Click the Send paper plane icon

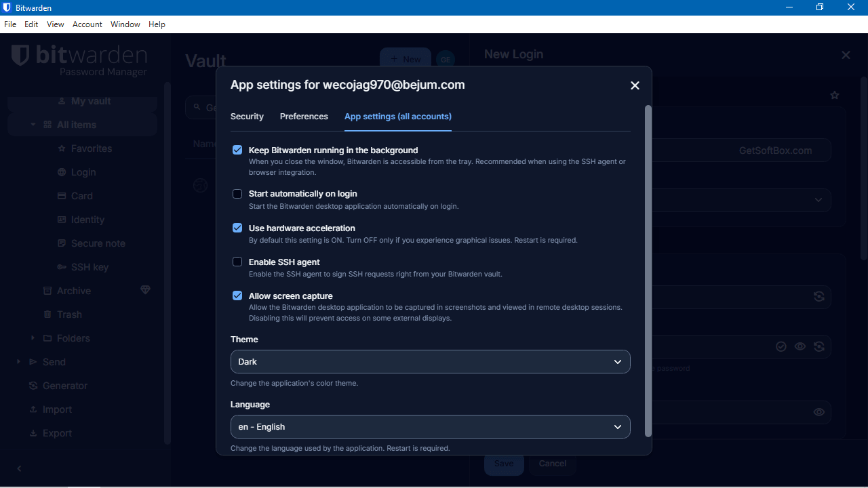[33, 362]
